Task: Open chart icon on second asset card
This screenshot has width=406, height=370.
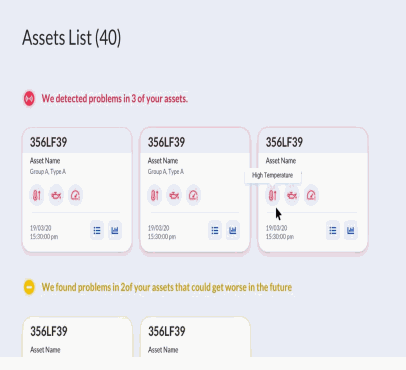Action: click(x=233, y=230)
